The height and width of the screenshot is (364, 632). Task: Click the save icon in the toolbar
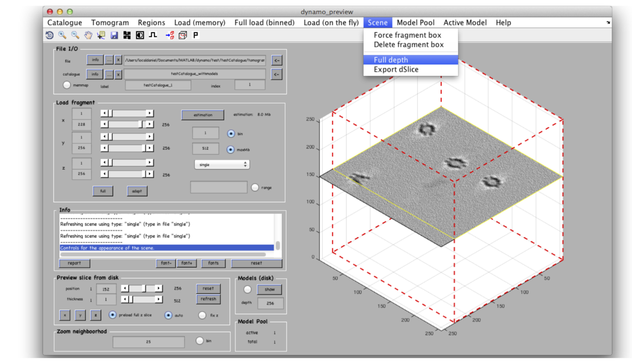(x=114, y=35)
